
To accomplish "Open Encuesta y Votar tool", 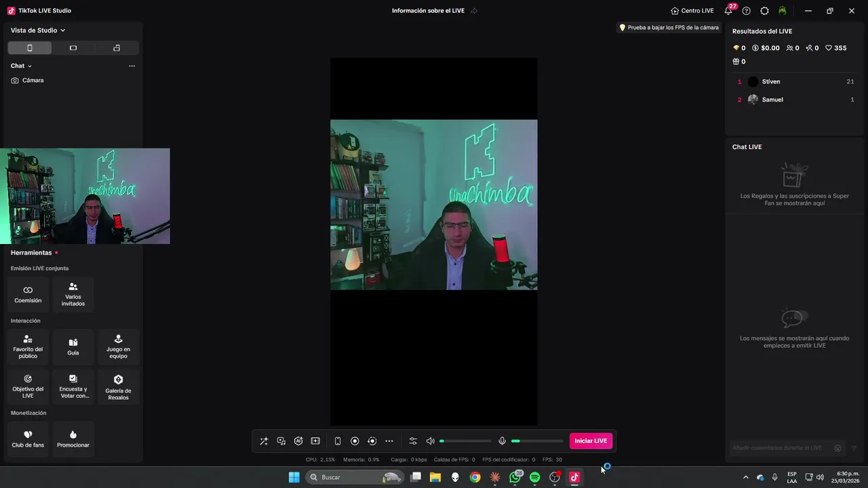I will pyautogui.click(x=73, y=386).
